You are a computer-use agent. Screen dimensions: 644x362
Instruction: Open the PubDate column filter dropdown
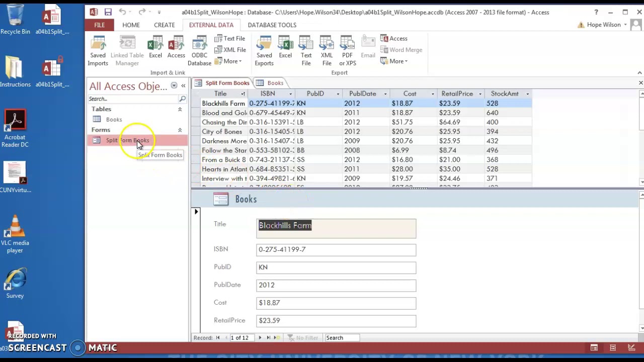pos(385,94)
